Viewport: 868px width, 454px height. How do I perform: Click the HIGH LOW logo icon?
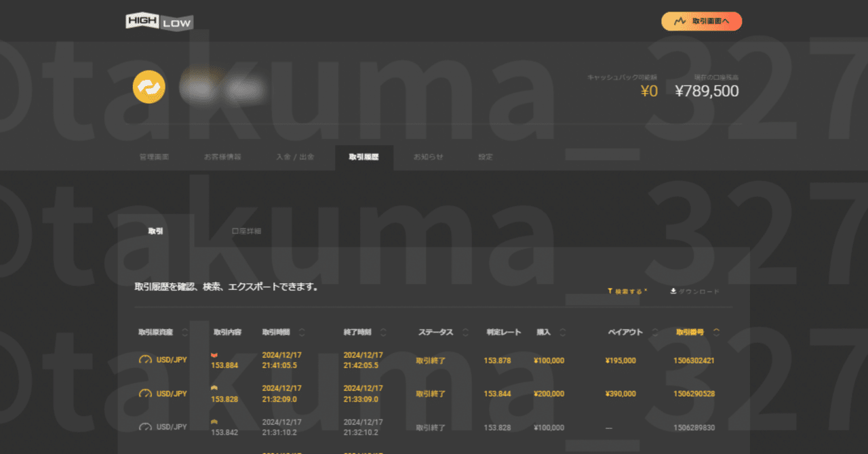(159, 21)
